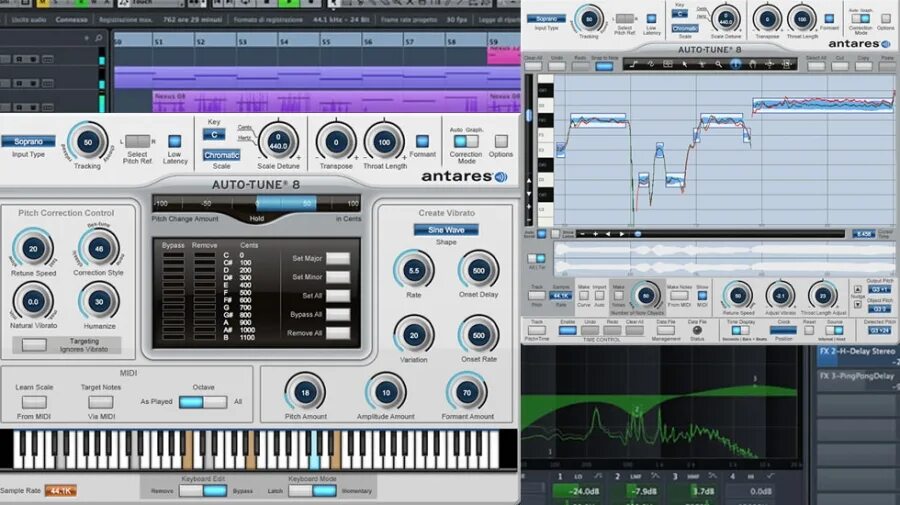
Task: Click Data File Management button
Action: coord(665,331)
